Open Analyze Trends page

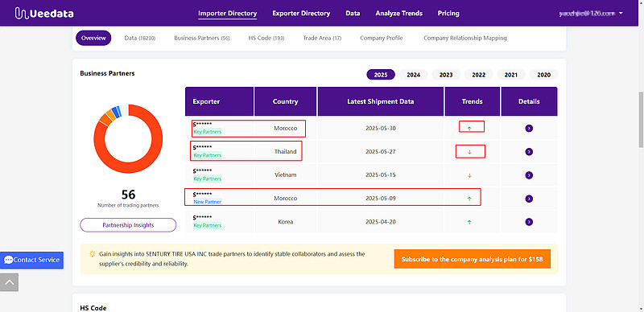398,13
